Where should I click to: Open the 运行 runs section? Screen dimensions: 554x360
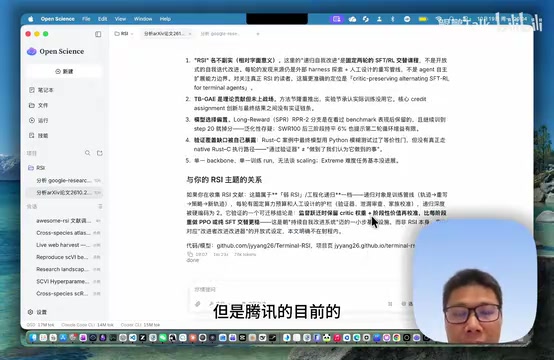[x=38, y=120]
